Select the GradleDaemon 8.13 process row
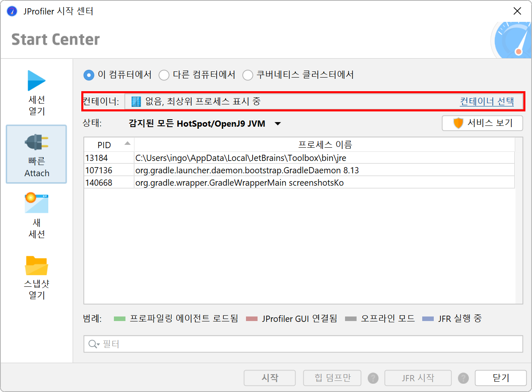The height and width of the screenshot is (392, 532). [x=300, y=170]
